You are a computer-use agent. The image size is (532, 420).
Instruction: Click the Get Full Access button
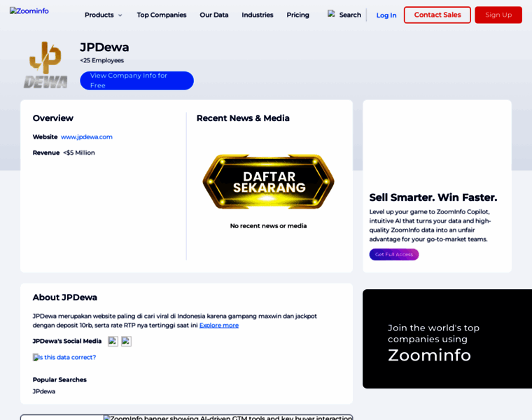tap(394, 254)
